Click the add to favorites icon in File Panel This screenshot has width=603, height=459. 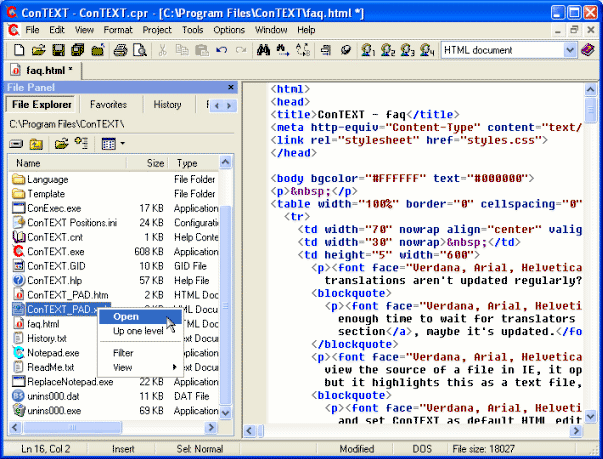click(x=82, y=144)
